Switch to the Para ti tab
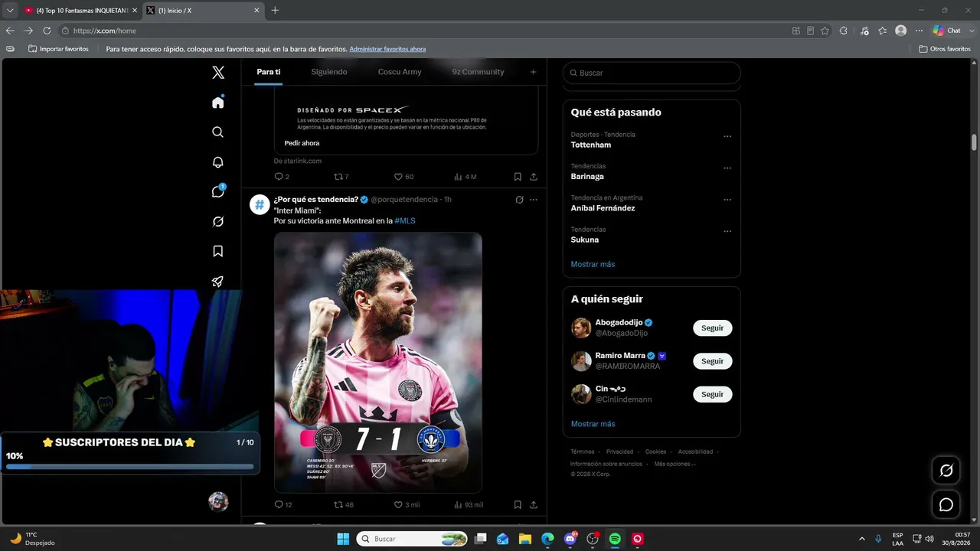 tap(269, 72)
